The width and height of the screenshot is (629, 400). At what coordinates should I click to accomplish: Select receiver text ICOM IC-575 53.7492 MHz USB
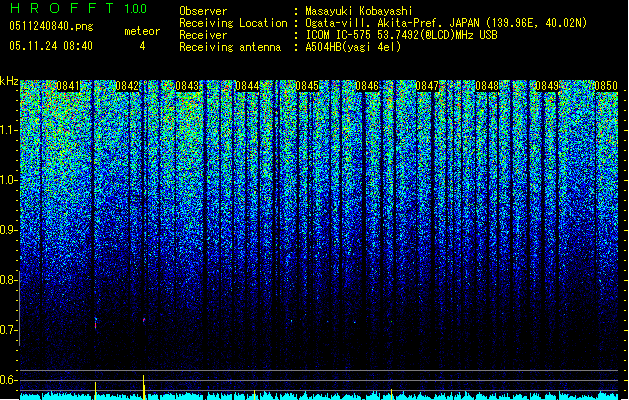click(401, 35)
